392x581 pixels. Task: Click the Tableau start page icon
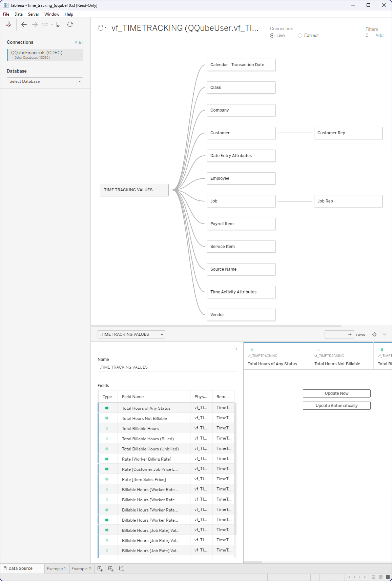point(8,24)
